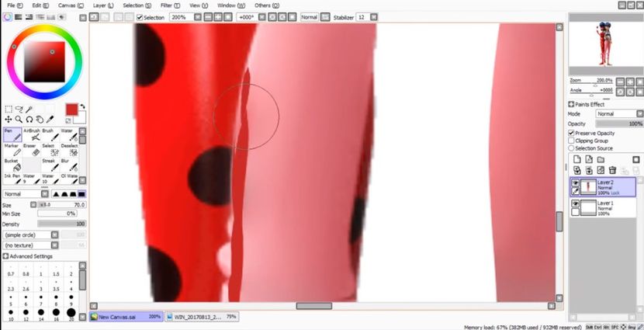Delete the current layer with trash icon
The image size is (644, 330).
[x=612, y=170]
